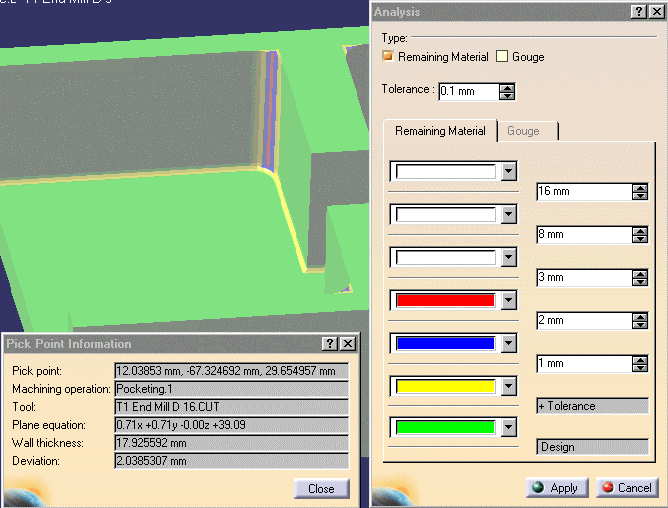
Task: Decrease the 8 mm threshold spinner
Action: [640, 239]
